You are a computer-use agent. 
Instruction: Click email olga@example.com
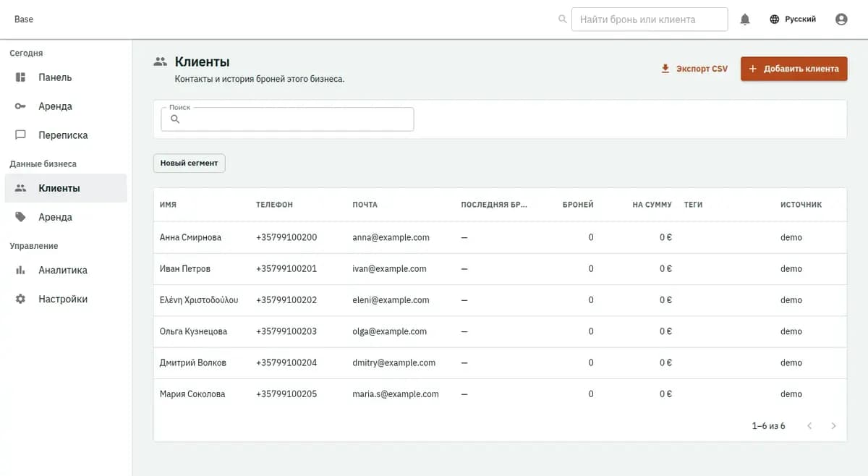(390, 331)
